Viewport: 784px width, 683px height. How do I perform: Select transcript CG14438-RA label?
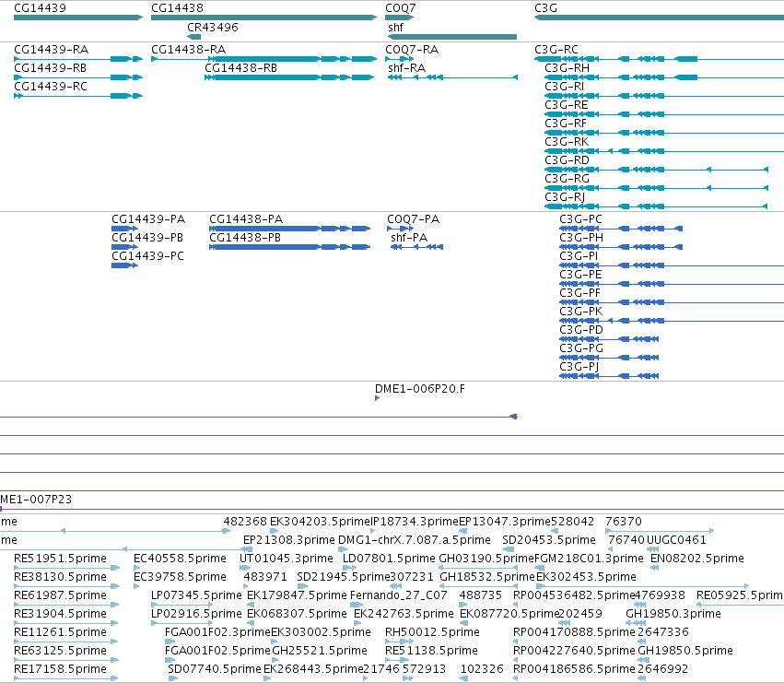click(189, 50)
